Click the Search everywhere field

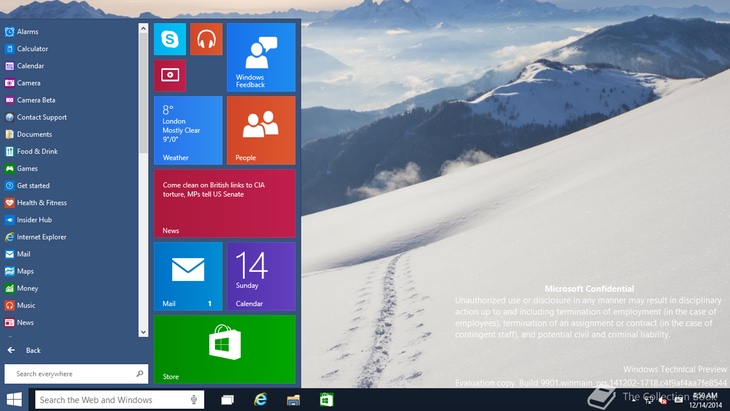(76, 374)
